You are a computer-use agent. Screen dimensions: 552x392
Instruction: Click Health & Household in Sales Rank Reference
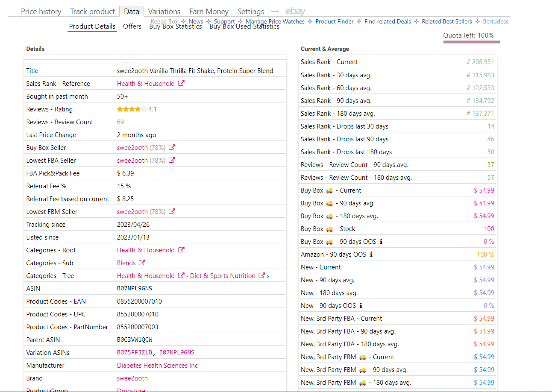pos(146,84)
